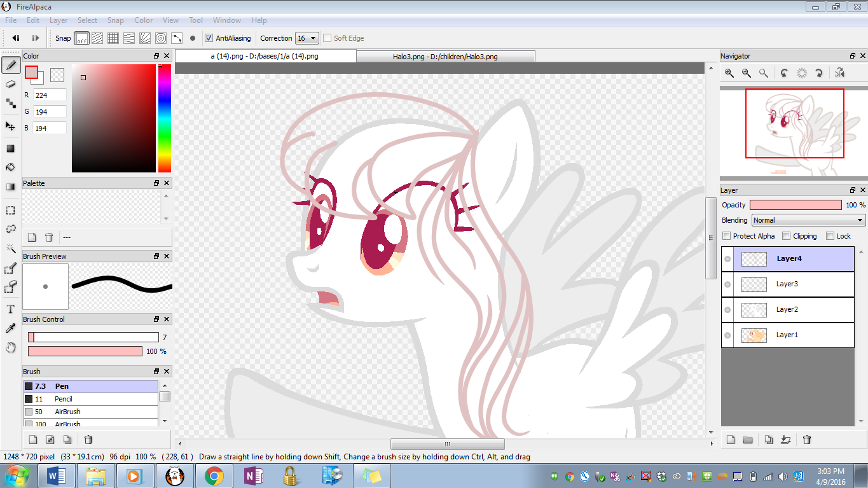Screen dimensions: 868x488
Task: Pick the Eyedropper tool
Action: tap(11, 328)
